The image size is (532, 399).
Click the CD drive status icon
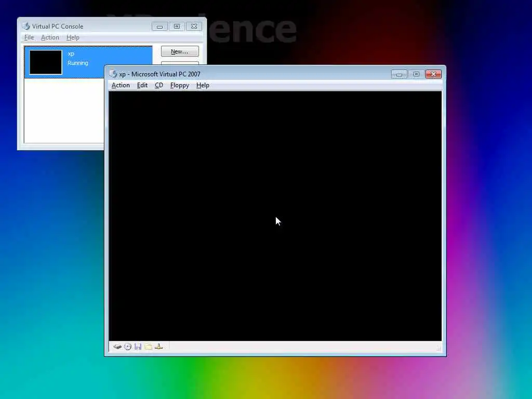click(128, 347)
